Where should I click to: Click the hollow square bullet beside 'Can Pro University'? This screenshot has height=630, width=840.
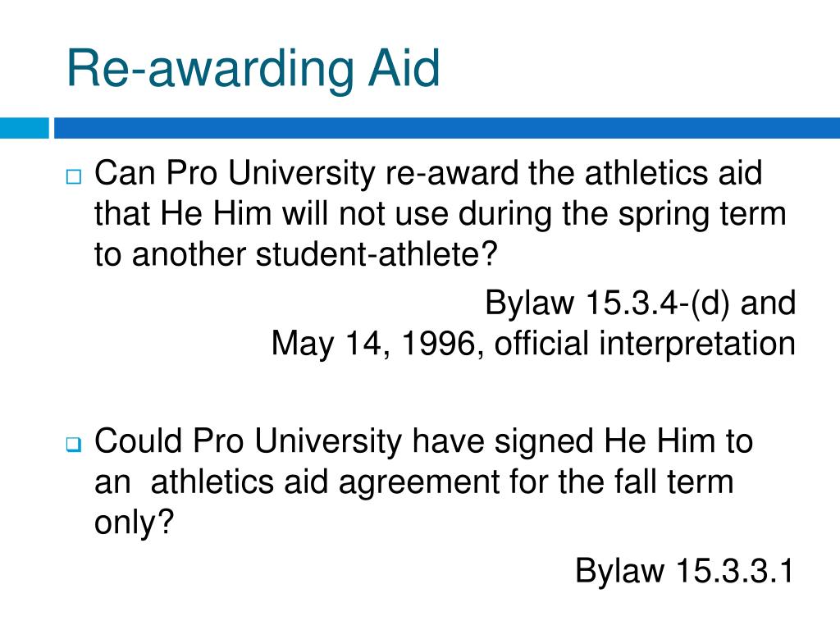(74, 177)
